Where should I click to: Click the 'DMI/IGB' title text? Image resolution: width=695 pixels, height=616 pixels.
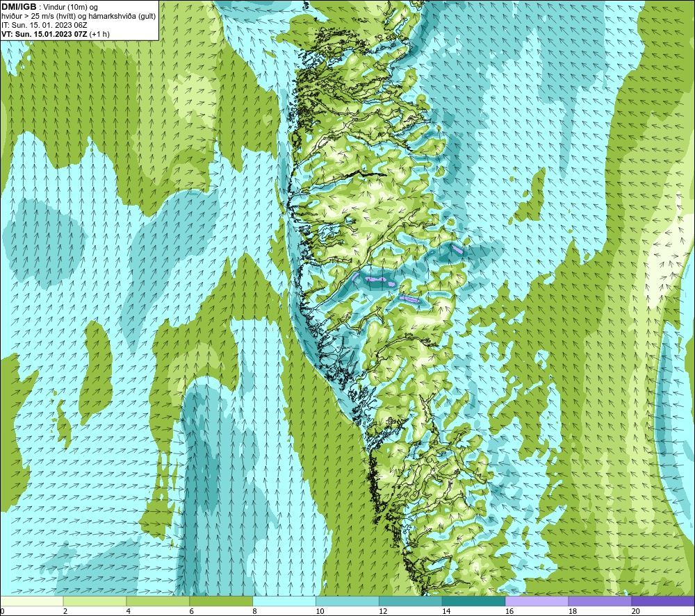(19, 7)
